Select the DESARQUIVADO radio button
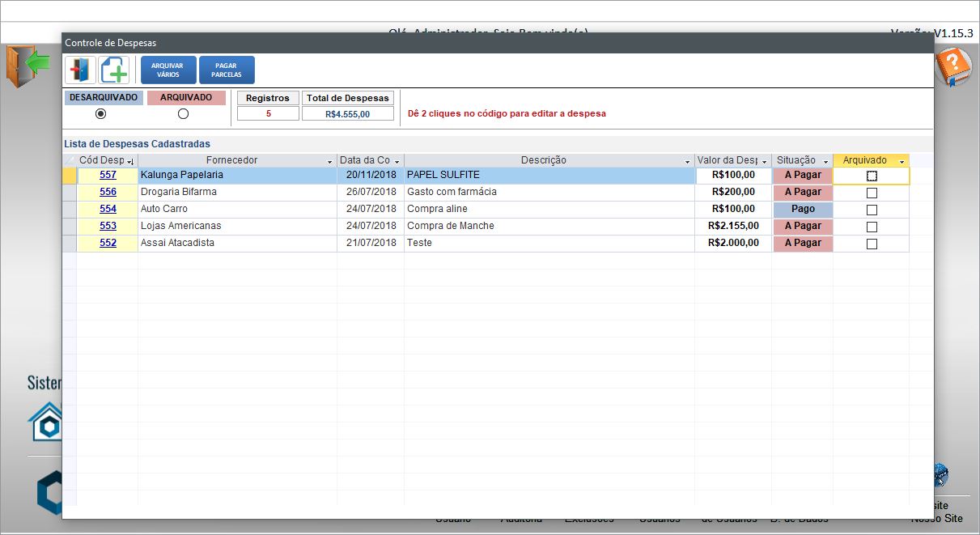Screen dimensions: 980x535 pos(101,114)
